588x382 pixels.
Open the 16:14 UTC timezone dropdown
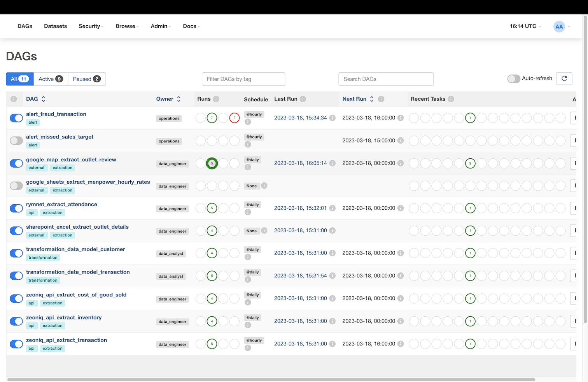(525, 26)
